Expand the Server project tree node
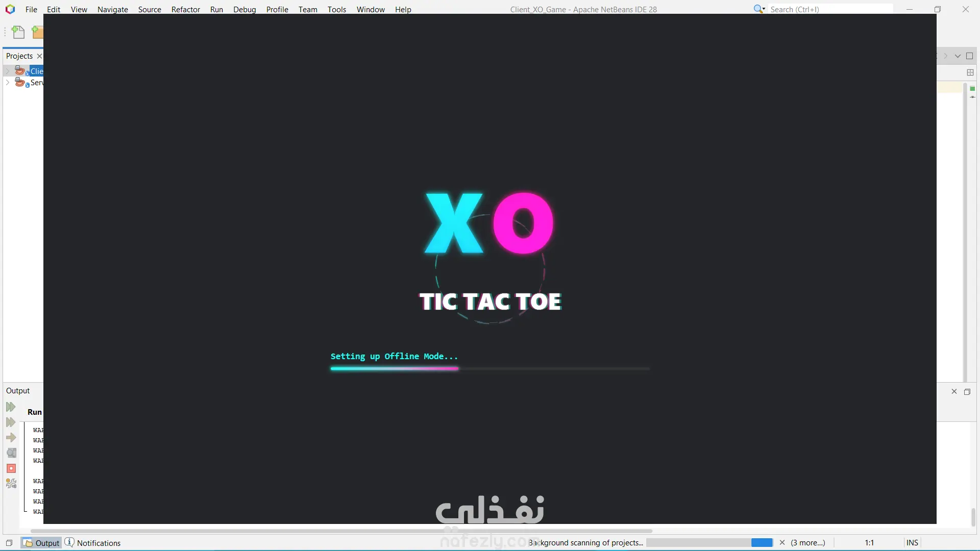This screenshot has width=980, height=551. (8, 82)
